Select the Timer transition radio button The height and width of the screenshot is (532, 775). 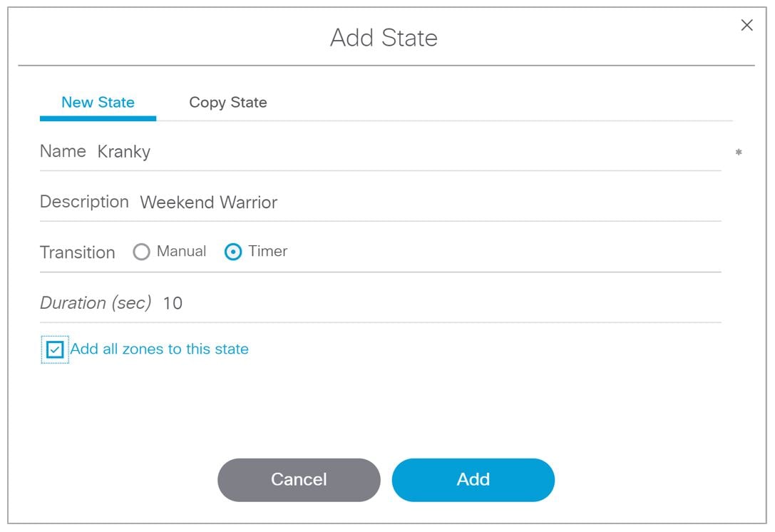[x=233, y=252]
